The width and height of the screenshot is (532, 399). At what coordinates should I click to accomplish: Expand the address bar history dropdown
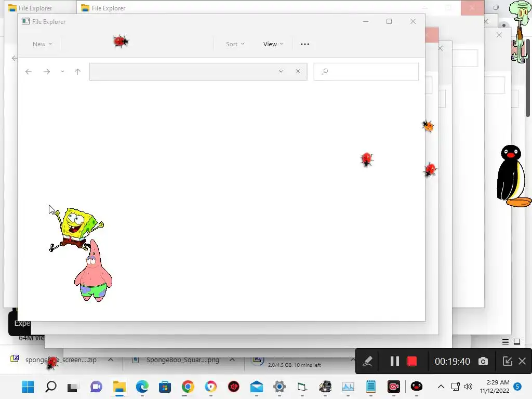pos(281,71)
